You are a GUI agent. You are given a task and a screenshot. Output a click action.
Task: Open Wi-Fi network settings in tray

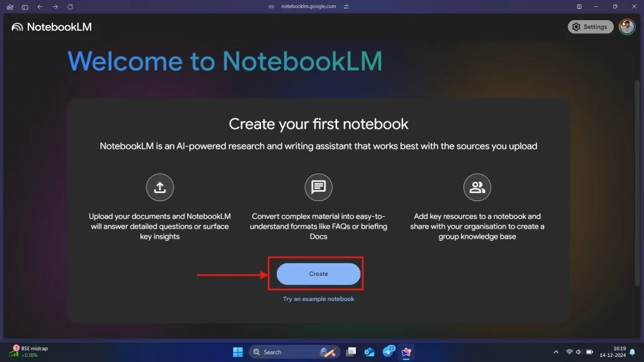(569, 352)
